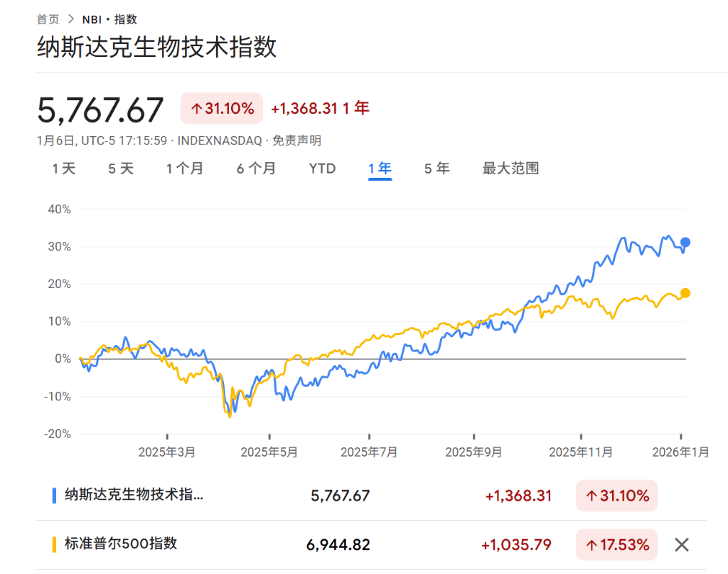This screenshot has width=728, height=574.
Task: Click the top ↑31.10% change badge
Action: 222,109
